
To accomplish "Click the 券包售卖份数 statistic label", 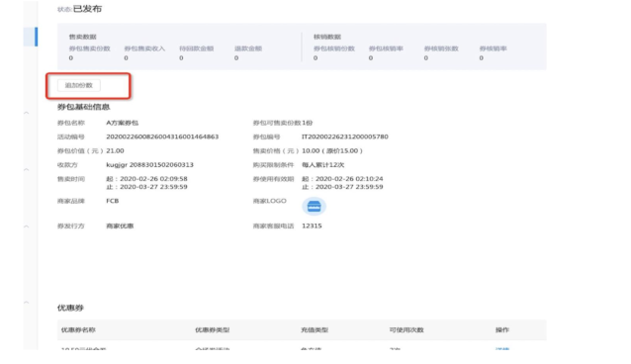I will [x=89, y=48].
